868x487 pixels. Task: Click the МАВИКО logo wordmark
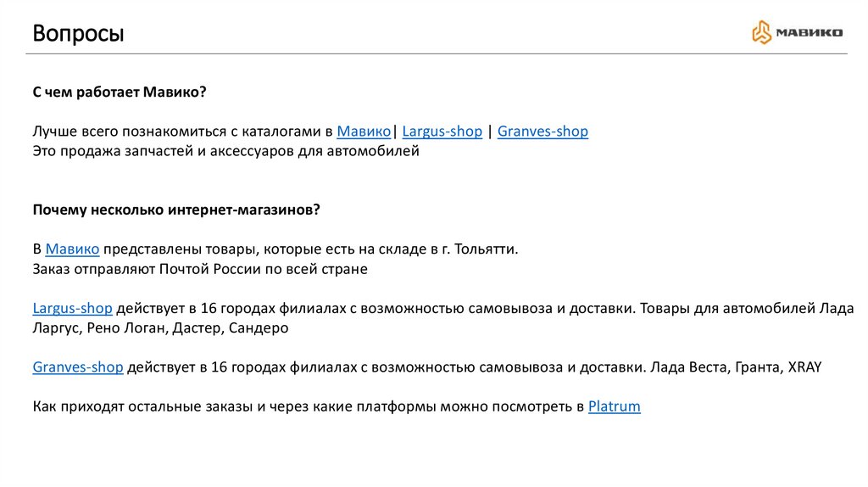[808, 33]
